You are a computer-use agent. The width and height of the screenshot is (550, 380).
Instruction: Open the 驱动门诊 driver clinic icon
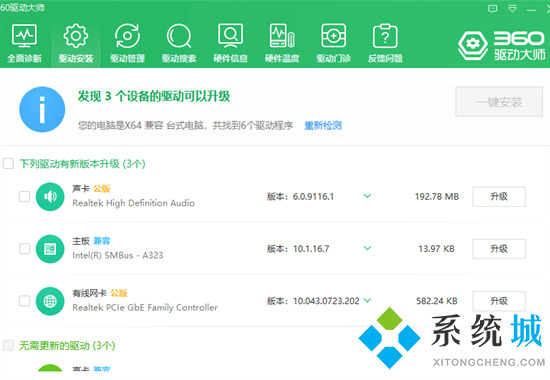click(334, 36)
